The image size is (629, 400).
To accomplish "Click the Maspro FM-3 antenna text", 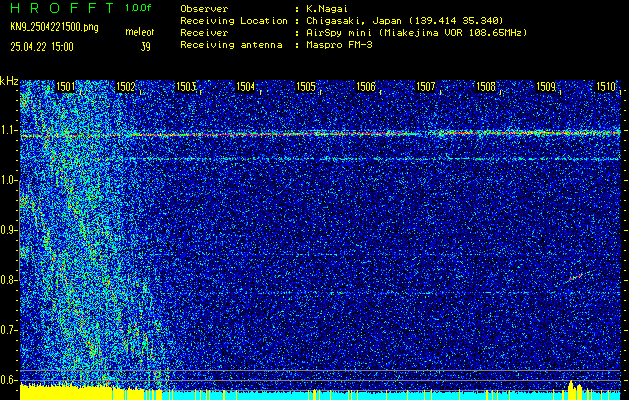I will (x=339, y=45).
